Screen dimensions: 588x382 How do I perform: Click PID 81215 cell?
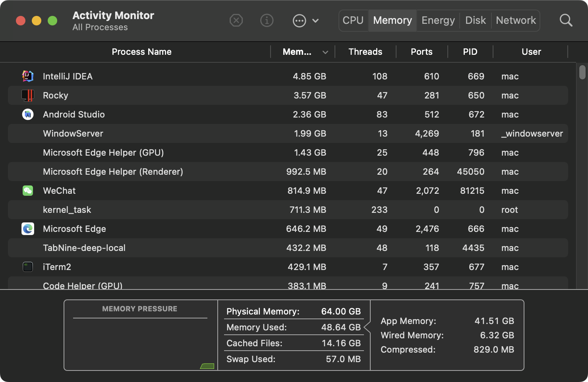(472, 191)
